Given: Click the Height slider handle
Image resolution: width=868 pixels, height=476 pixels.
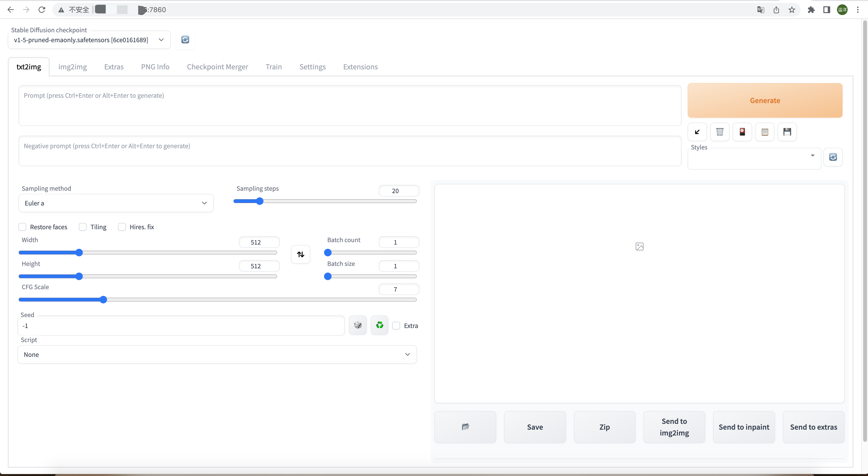Looking at the screenshot, I should (x=79, y=276).
